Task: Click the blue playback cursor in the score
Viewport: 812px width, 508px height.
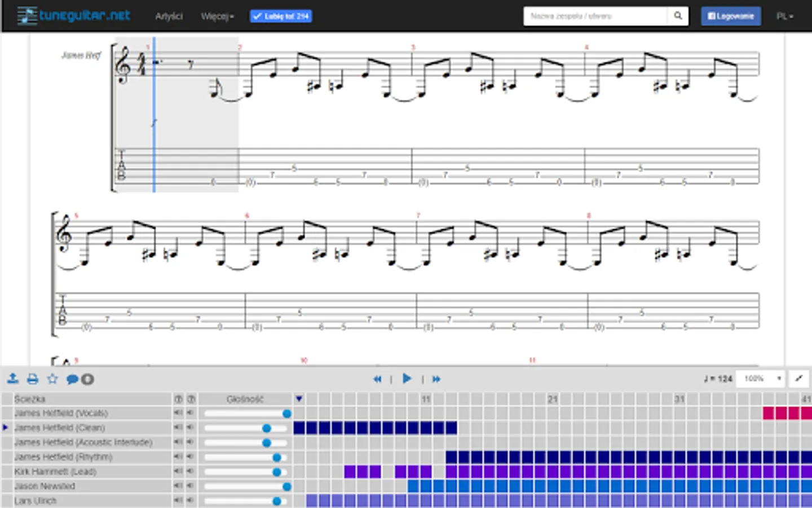Action: pyautogui.click(x=154, y=115)
